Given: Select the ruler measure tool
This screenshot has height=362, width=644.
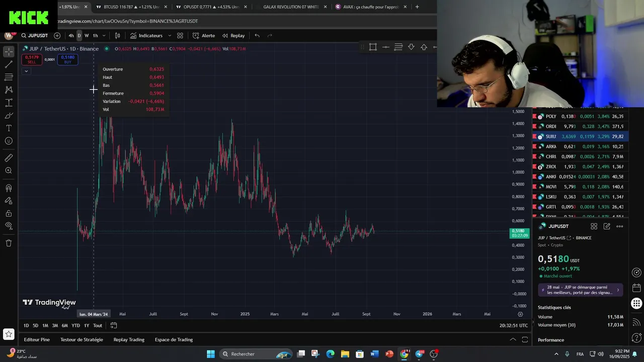Looking at the screenshot, I should (x=9, y=158).
